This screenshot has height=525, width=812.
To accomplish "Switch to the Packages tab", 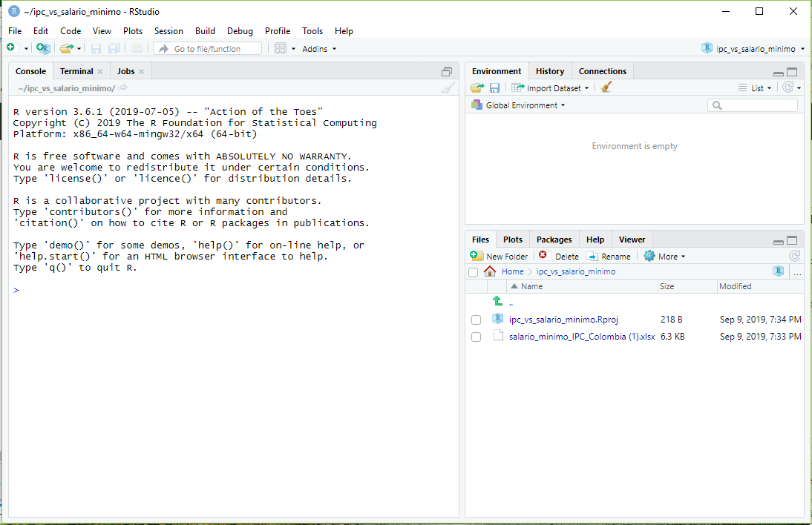I will tap(554, 240).
